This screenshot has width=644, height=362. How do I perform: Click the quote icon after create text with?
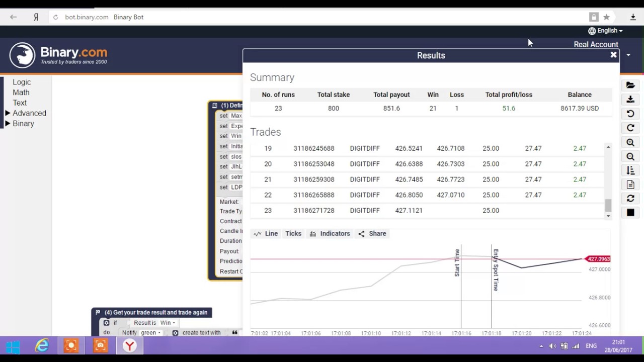click(x=234, y=333)
